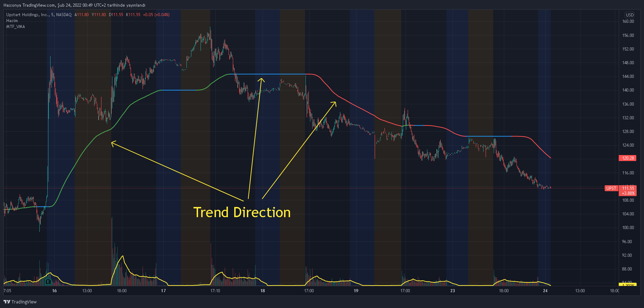Click the 148.00 price axis label
644x308 pixels.
[628, 63]
